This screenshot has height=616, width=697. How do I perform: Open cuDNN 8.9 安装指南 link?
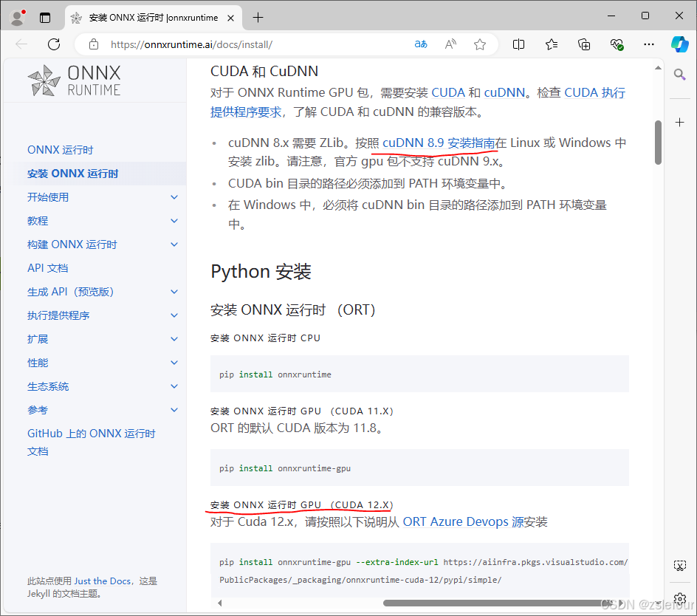click(x=439, y=143)
